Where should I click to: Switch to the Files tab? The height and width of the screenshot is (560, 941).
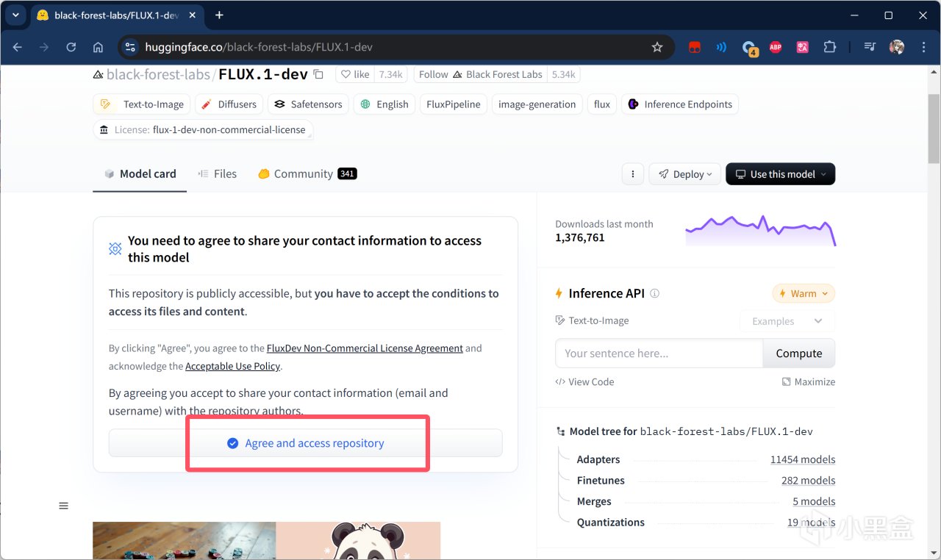click(x=217, y=174)
